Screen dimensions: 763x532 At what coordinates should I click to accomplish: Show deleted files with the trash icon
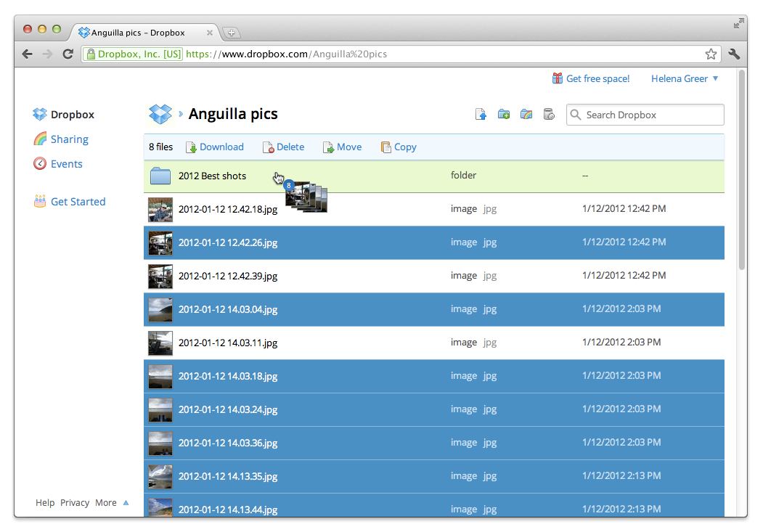tap(550, 115)
